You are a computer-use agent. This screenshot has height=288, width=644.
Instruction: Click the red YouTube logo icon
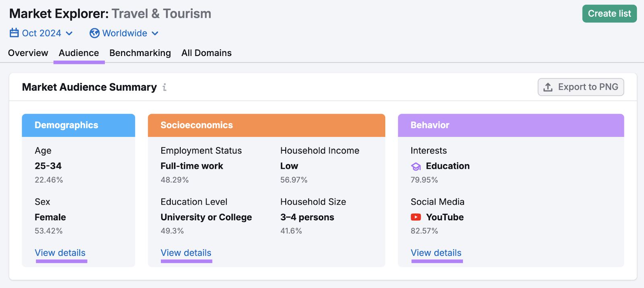(416, 217)
